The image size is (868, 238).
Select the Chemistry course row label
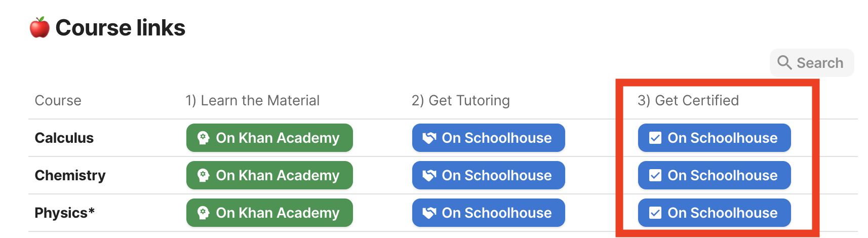(70, 175)
